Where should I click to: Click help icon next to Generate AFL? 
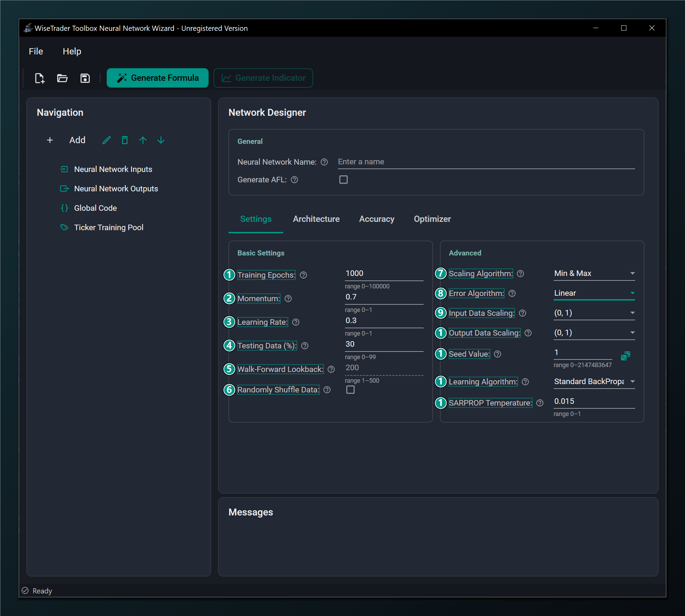pos(294,180)
